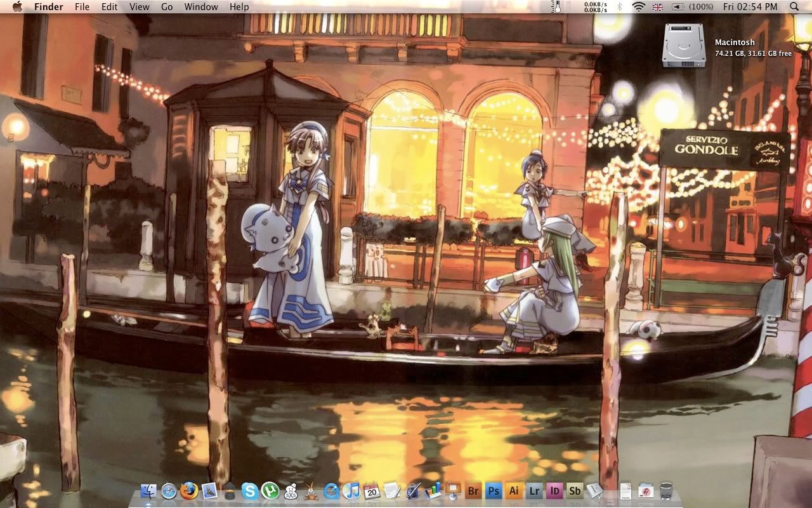This screenshot has width=812, height=508.
Task: Open TextEdit from the Dock
Action: pyautogui.click(x=391, y=491)
